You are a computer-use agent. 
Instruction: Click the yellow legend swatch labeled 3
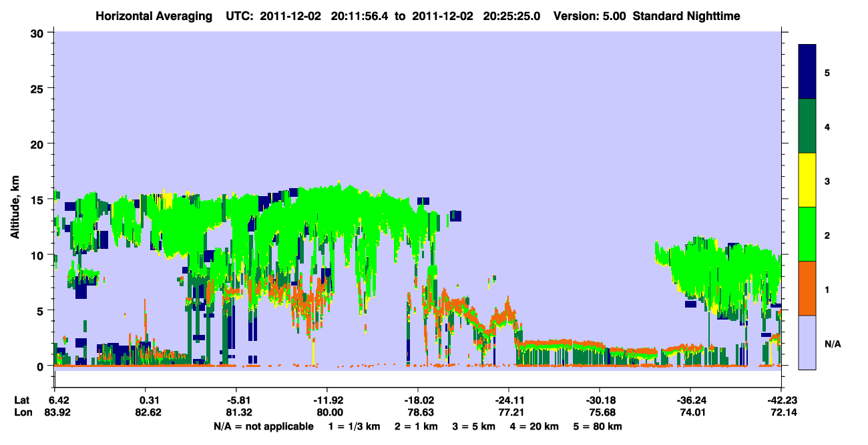[x=808, y=180]
